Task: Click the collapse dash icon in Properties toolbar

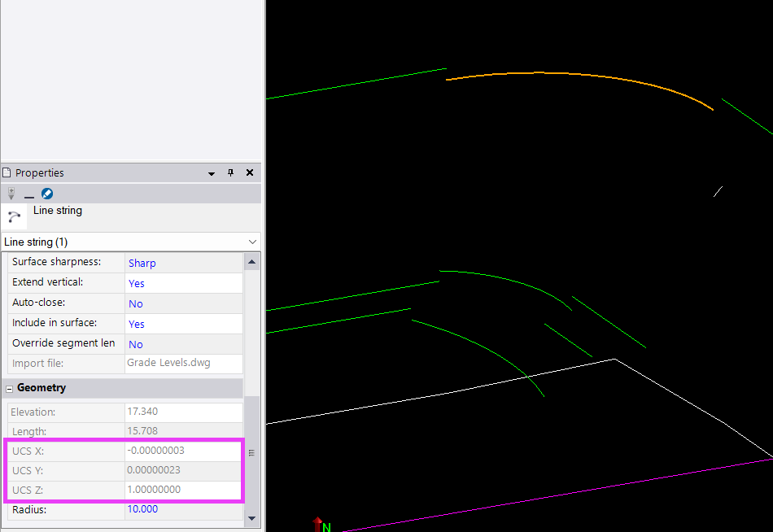Action: 29,195
